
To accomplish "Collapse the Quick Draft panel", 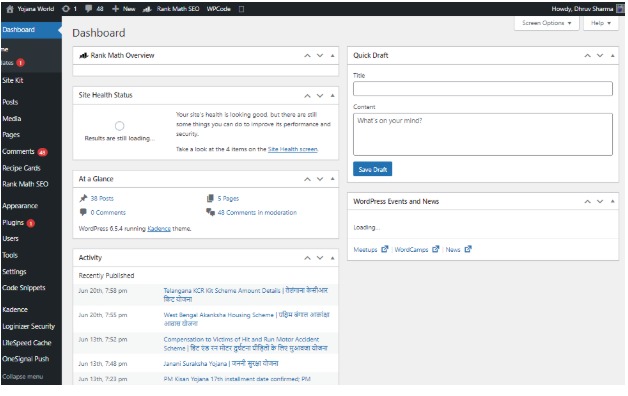I will point(612,56).
